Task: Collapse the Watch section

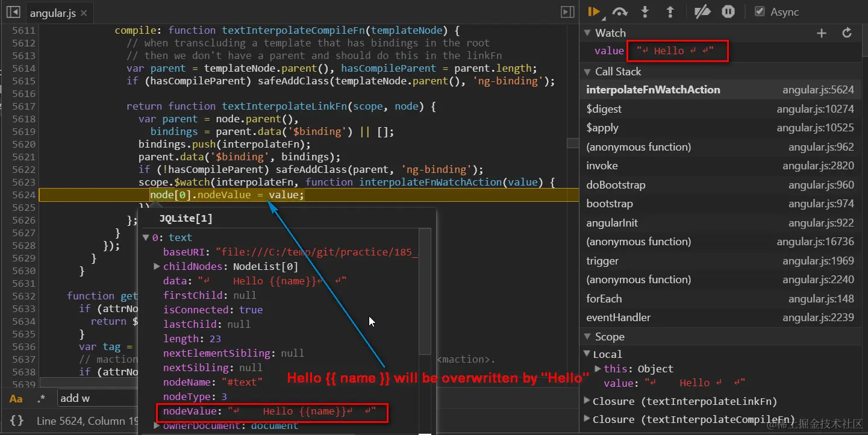Action: tap(589, 33)
